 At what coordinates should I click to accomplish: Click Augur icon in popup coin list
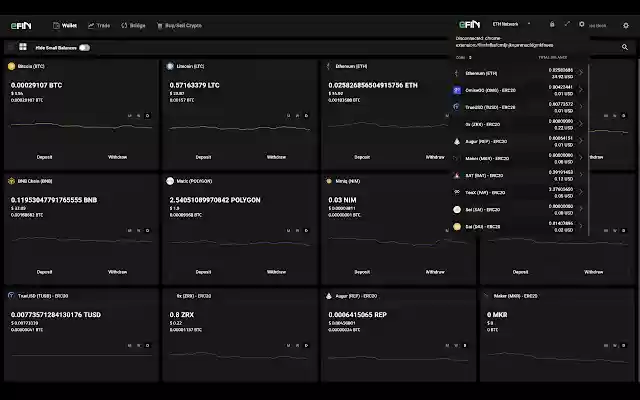(457, 141)
